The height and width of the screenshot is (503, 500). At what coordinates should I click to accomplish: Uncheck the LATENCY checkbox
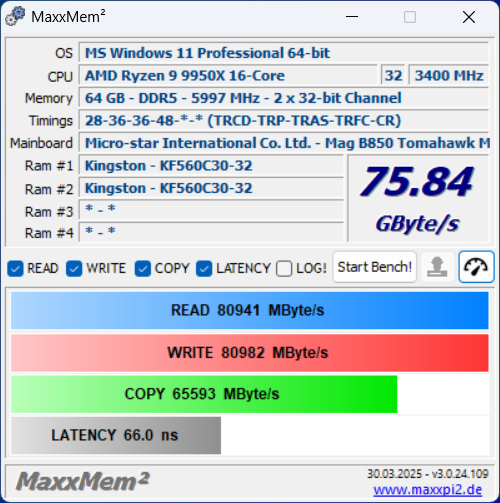[204, 269]
